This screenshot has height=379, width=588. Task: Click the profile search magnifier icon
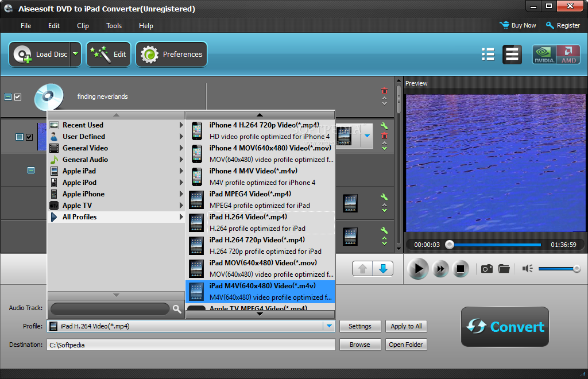[177, 309]
